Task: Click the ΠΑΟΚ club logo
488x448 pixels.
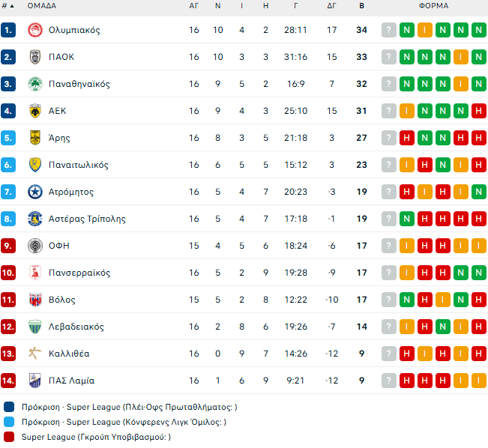Action: (x=34, y=57)
